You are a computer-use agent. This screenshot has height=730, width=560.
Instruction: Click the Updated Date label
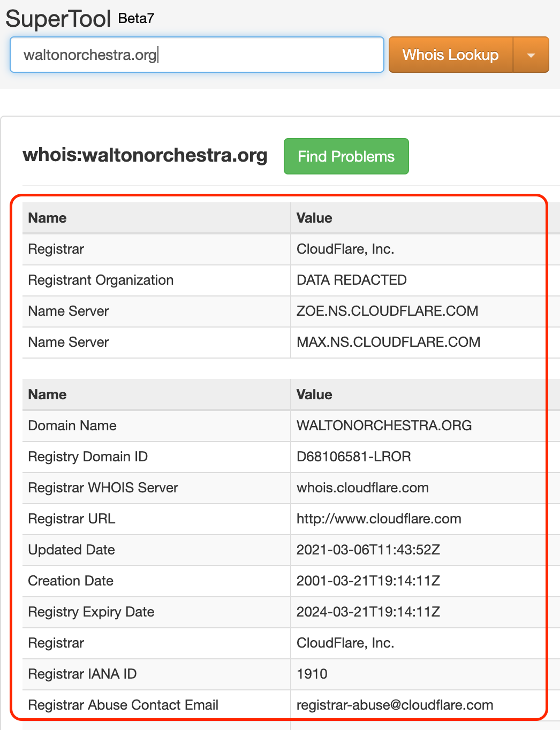pyautogui.click(x=71, y=550)
